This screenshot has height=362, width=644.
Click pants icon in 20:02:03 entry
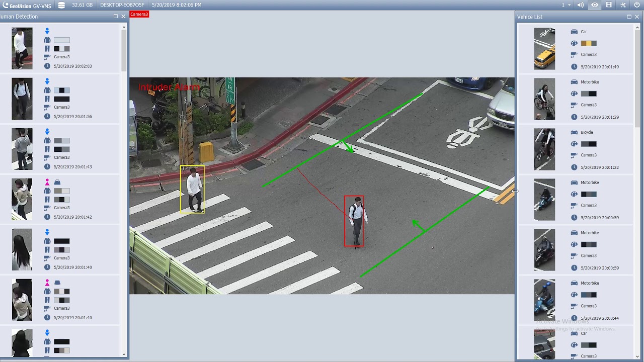click(x=47, y=49)
